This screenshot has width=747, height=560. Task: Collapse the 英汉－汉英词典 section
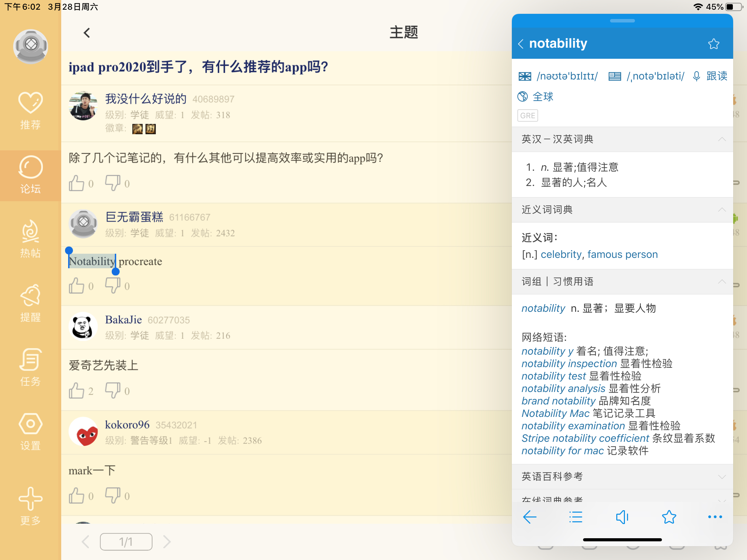[722, 139]
